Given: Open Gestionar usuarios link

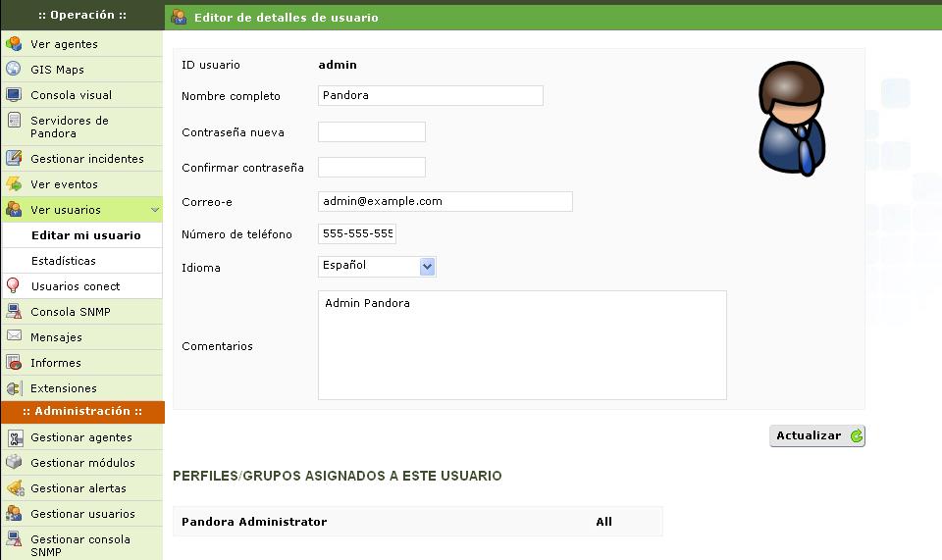Looking at the screenshot, I should point(82,514).
